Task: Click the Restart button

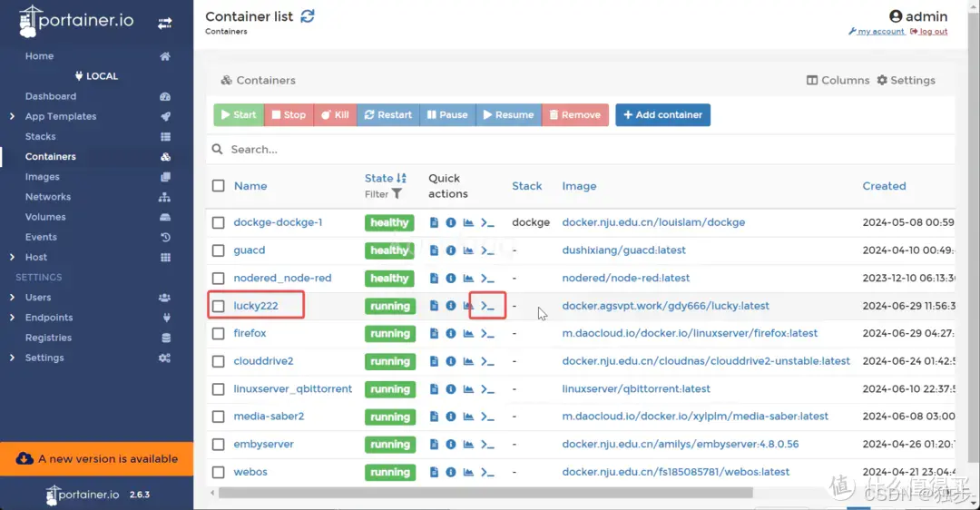Action: 388,115
